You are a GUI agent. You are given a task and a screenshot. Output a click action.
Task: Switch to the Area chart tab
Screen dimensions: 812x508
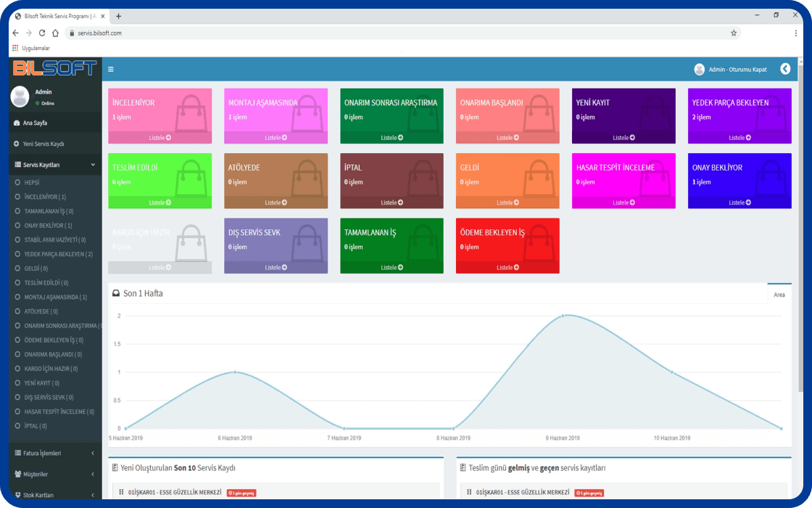click(x=779, y=295)
